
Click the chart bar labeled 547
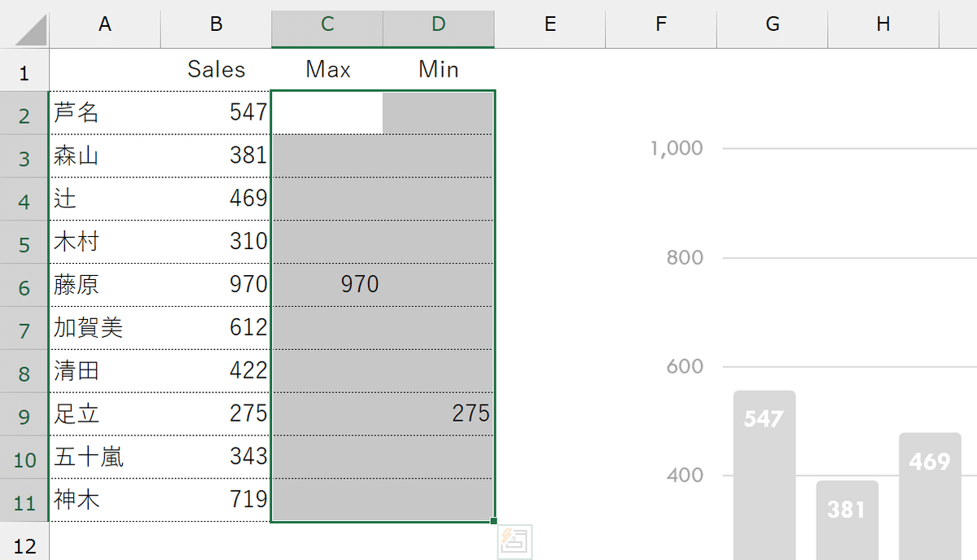[x=765, y=475]
